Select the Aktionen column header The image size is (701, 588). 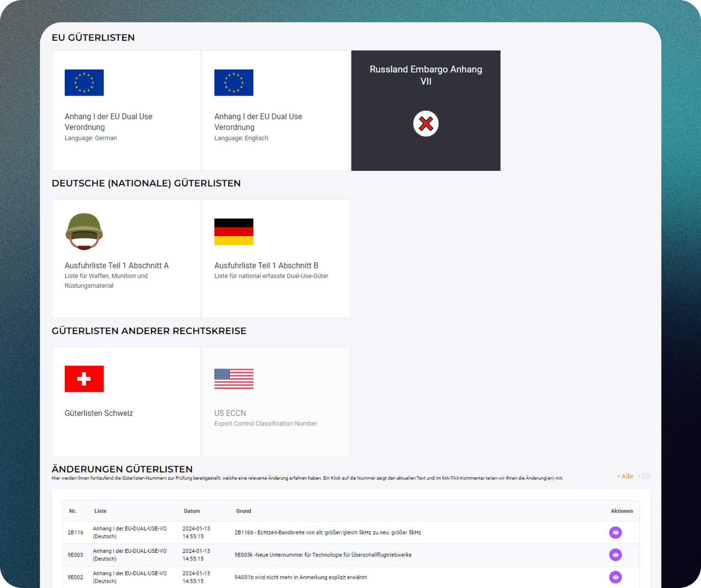[622, 511]
